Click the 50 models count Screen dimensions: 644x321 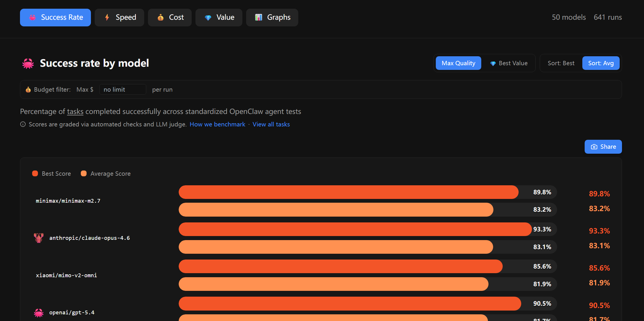click(569, 17)
